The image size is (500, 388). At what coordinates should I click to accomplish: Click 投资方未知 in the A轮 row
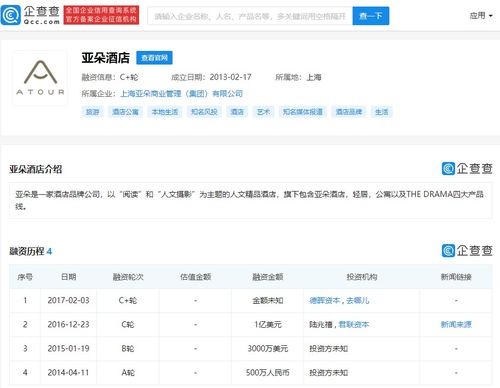[x=328, y=373]
